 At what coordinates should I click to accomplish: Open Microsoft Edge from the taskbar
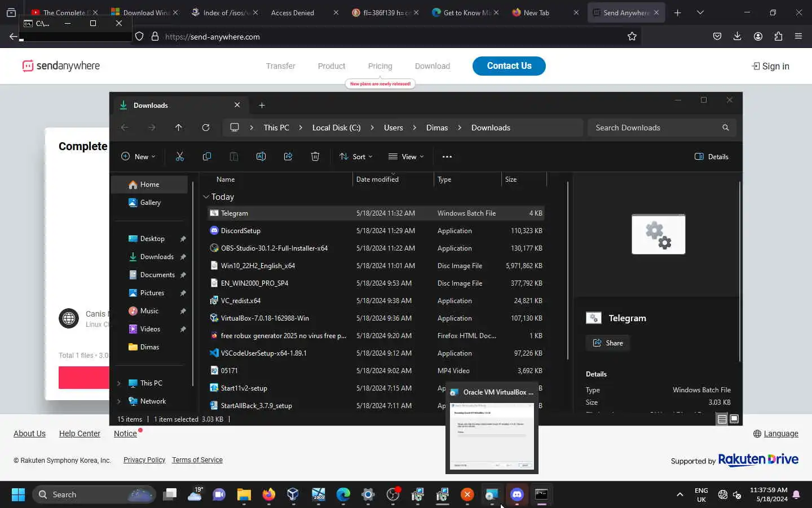(343, 494)
